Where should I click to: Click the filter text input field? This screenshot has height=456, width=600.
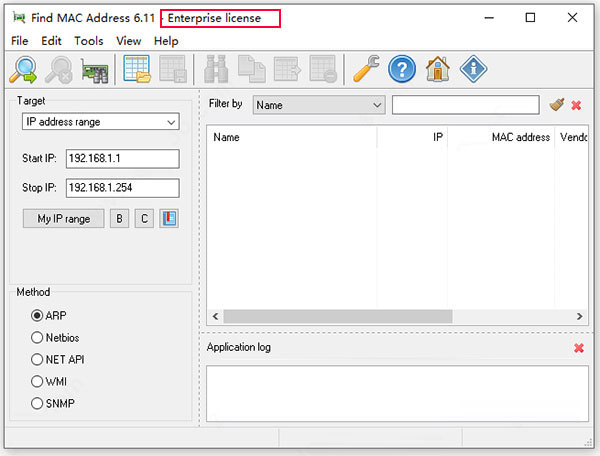click(x=466, y=105)
